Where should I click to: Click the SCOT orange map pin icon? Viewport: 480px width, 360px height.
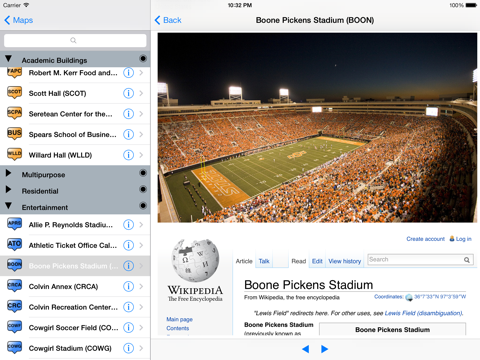tap(14, 93)
